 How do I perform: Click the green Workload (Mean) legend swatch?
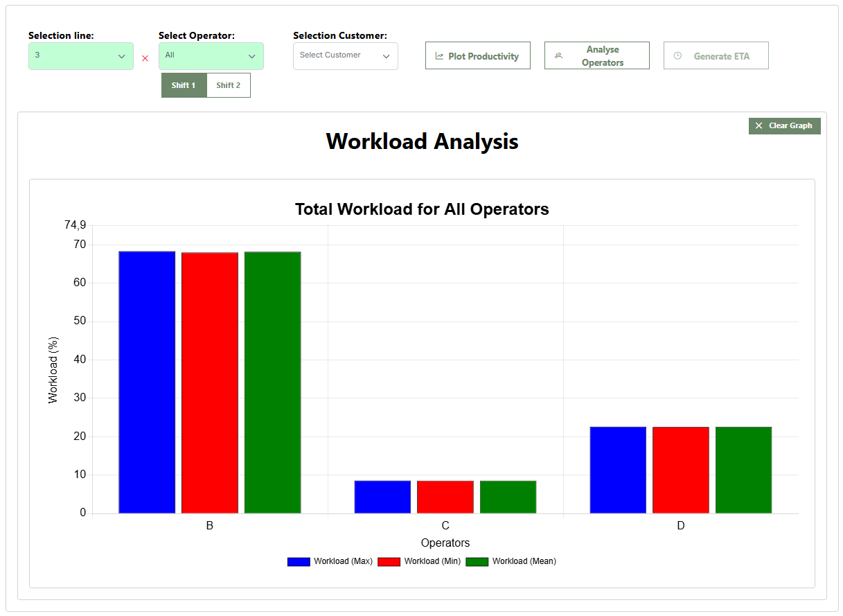coord(477,562)
